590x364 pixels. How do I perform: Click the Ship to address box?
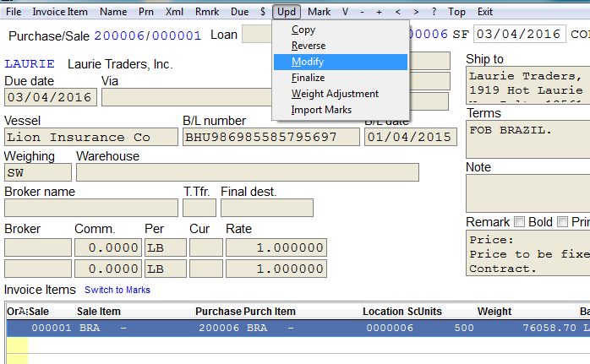(x=528, y=85)
